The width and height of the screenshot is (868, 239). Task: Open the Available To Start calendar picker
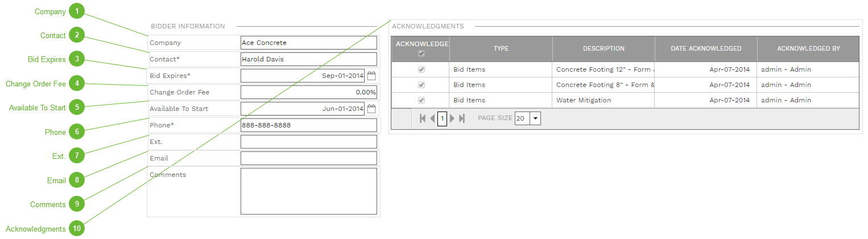[x=371, y=108]
